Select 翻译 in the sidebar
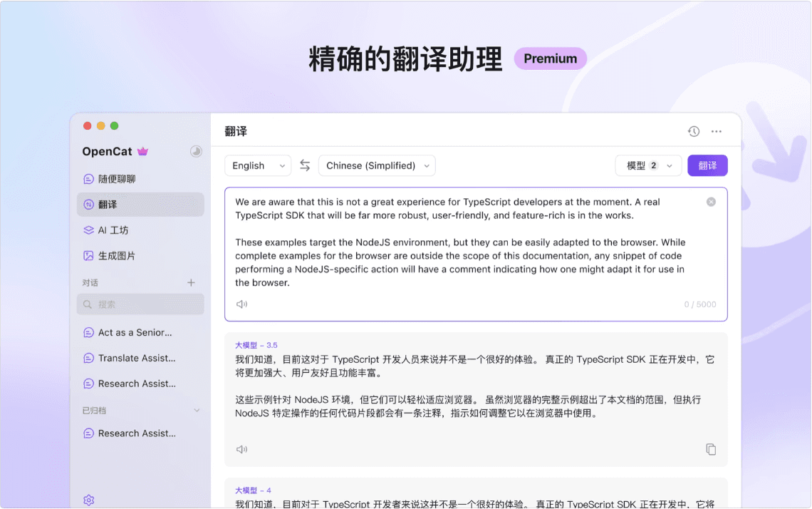Viewport: 812px width, 509px height. click(140, 204)
